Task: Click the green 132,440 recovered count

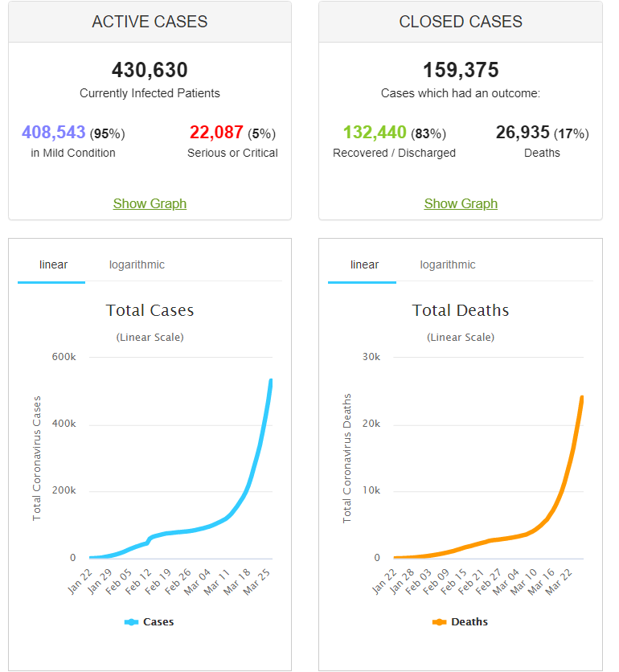Action: coord(375,132)
